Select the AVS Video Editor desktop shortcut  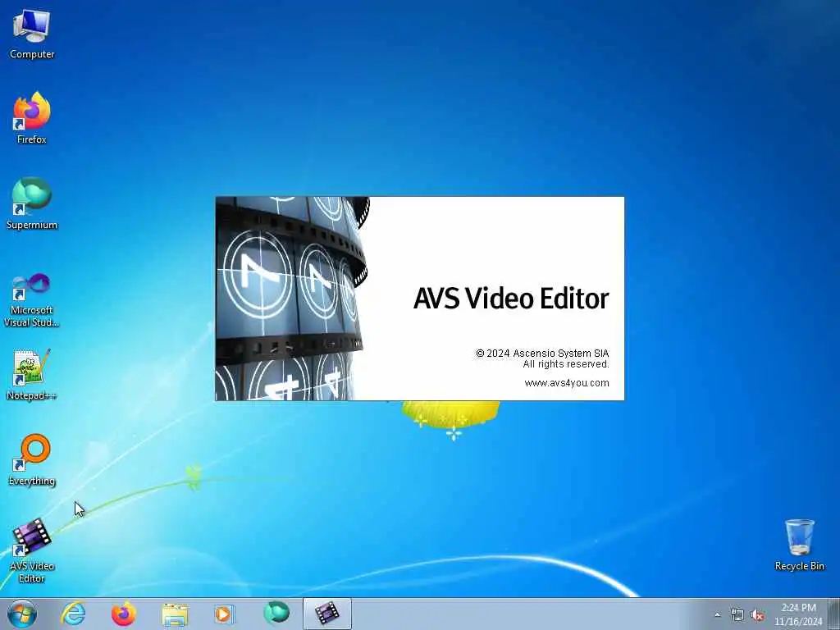pos(32,550)
